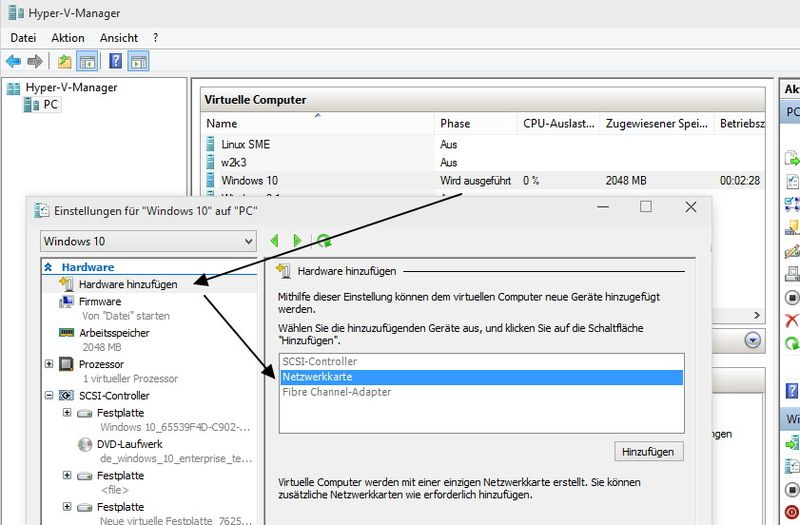Select Firmware in the settings tree
This screenshot has height=525, width=800.
100,302
